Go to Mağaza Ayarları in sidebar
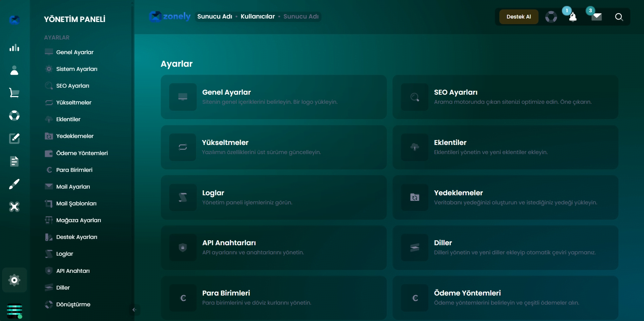 click(78, 220)
